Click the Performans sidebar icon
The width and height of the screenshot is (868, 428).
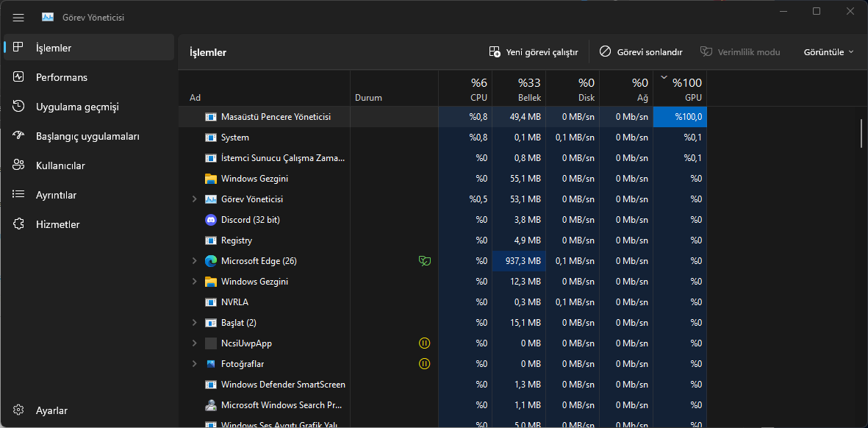tap(19, 77)
